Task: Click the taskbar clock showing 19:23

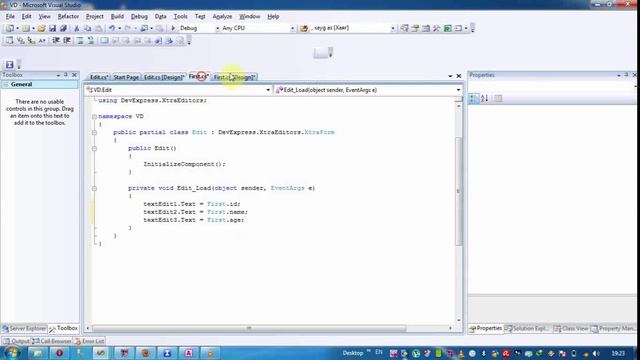Action: pos(618,353)
